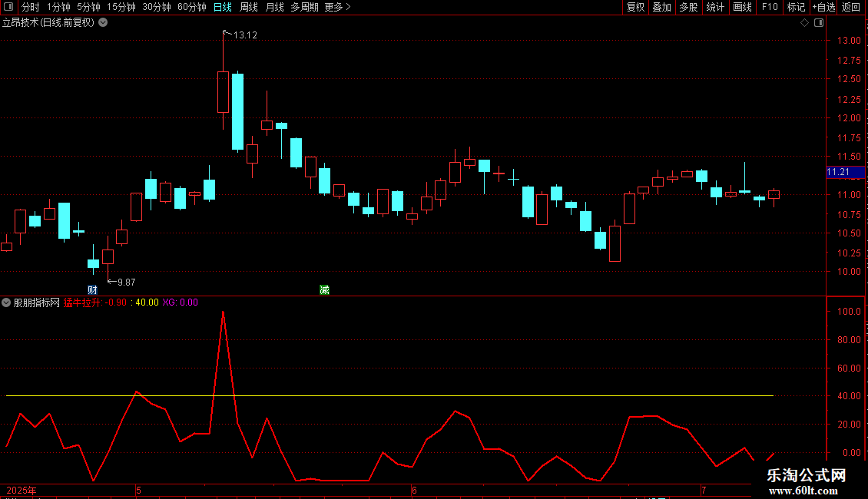Click the XG: 0.00 indicator value
Image resolution: width=868 pixels, height=499 pixels.
[180, 302]
